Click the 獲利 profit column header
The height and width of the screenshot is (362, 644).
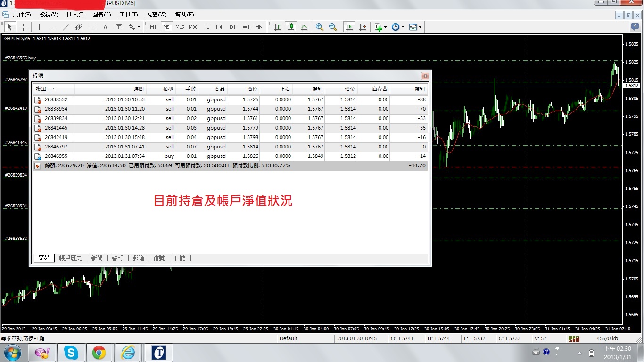pyautogui.click(x=419, y=89)
